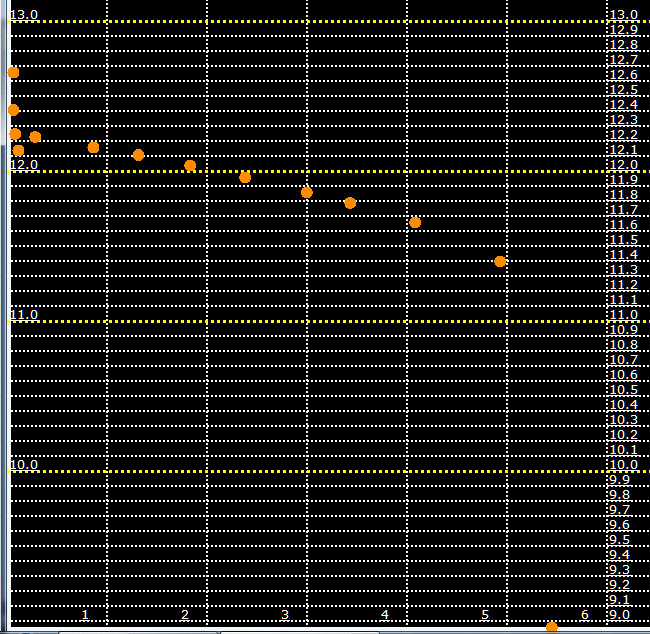Click the orange point on the 12.0 line
The height and width of the screenshot is (634, 650).
pos(190,165)
